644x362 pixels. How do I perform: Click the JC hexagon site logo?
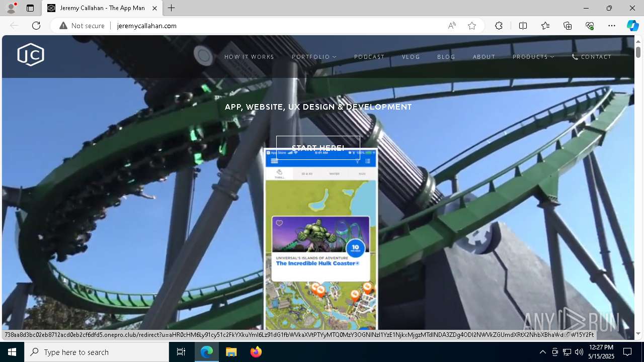pos(31,55)
